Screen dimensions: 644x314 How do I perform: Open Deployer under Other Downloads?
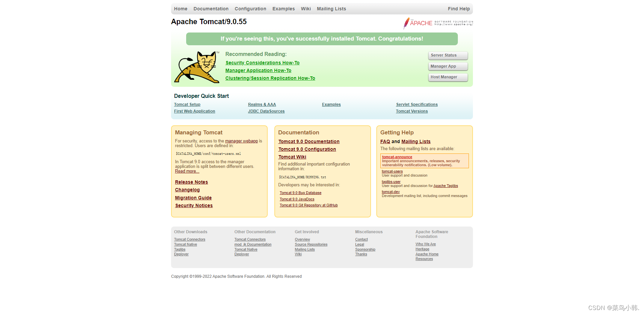coord(181,254)
